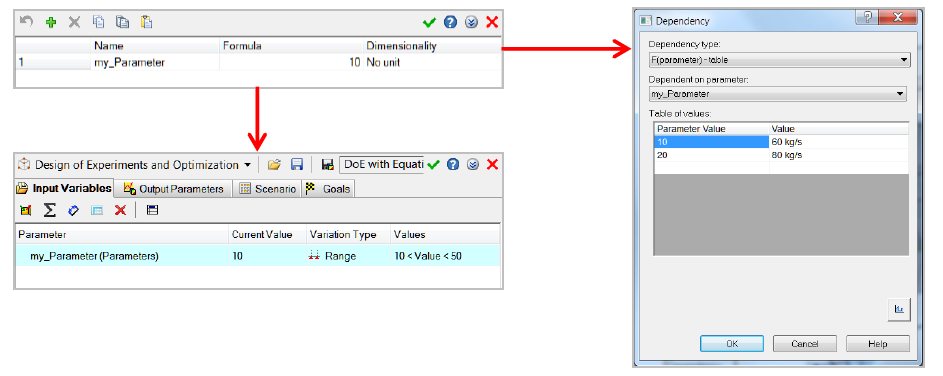Open the Dependent on parameter dropdown
The image size is (943, 376).
pos(778,94)
